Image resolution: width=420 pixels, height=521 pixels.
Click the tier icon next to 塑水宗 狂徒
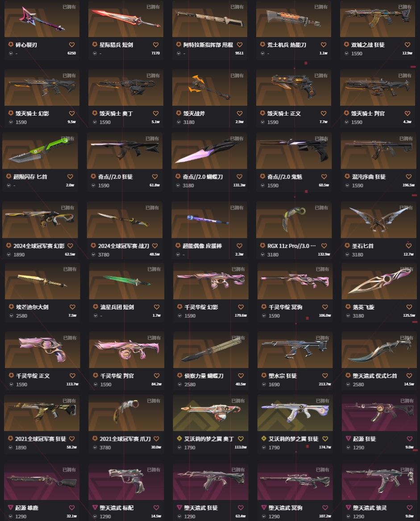[x=264, y=376]
